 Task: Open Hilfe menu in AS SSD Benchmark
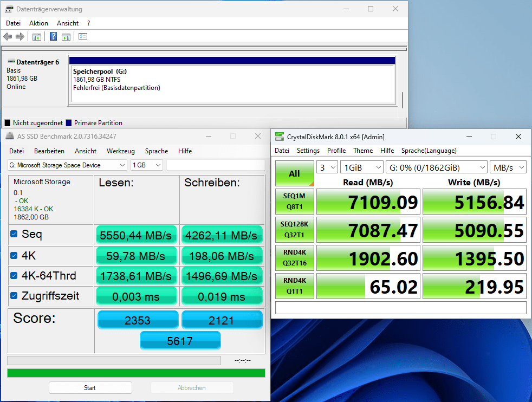(x=185, y=151)
